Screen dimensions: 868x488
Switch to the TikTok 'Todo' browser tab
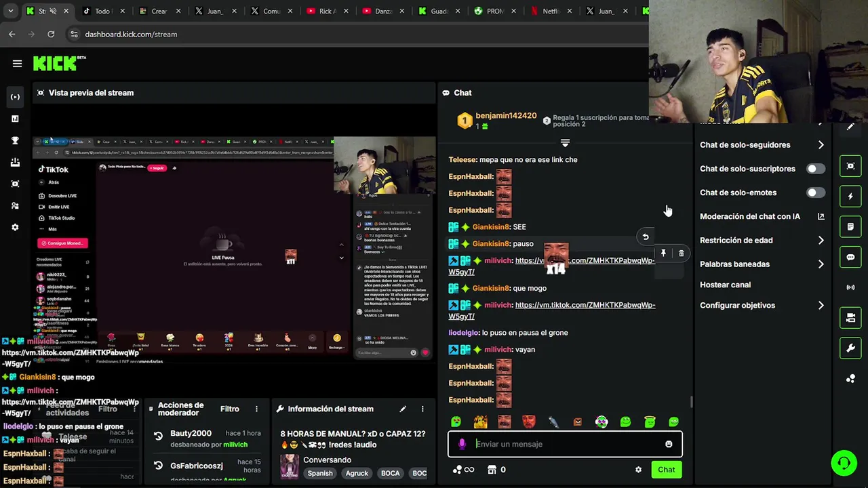(103, 11)
